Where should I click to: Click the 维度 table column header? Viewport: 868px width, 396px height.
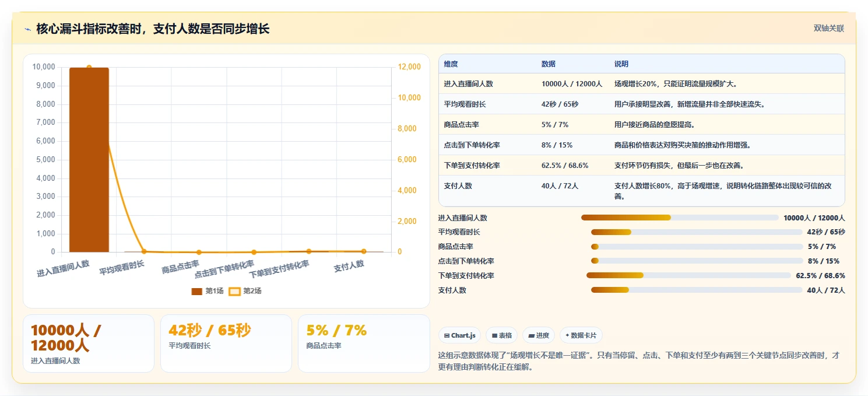click(451, 64)
